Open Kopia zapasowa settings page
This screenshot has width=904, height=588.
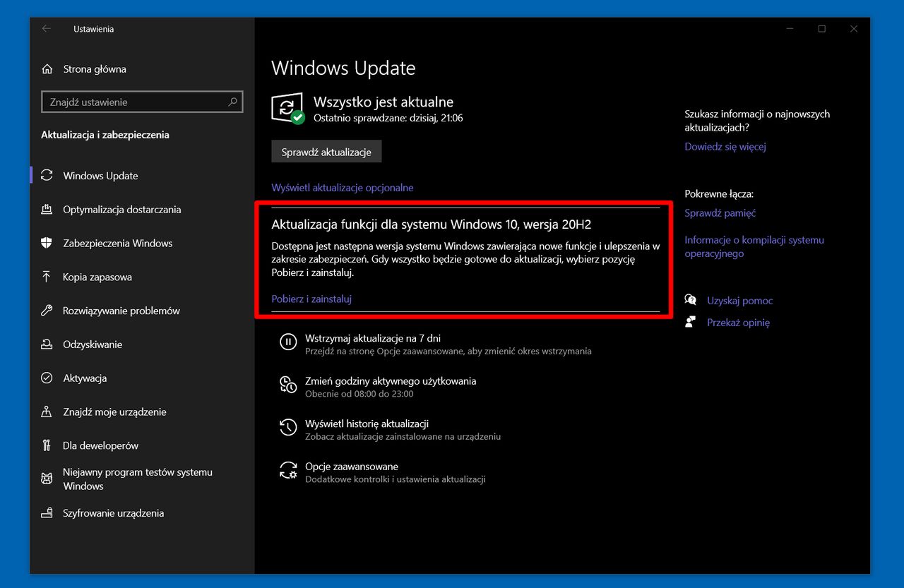[97, 277]
